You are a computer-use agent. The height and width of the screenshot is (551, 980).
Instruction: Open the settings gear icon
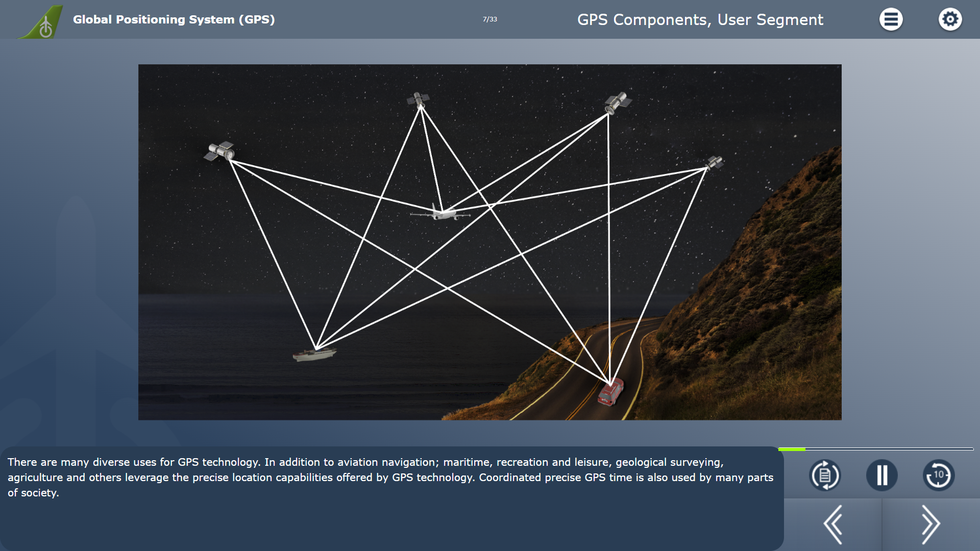coord(950,19)
